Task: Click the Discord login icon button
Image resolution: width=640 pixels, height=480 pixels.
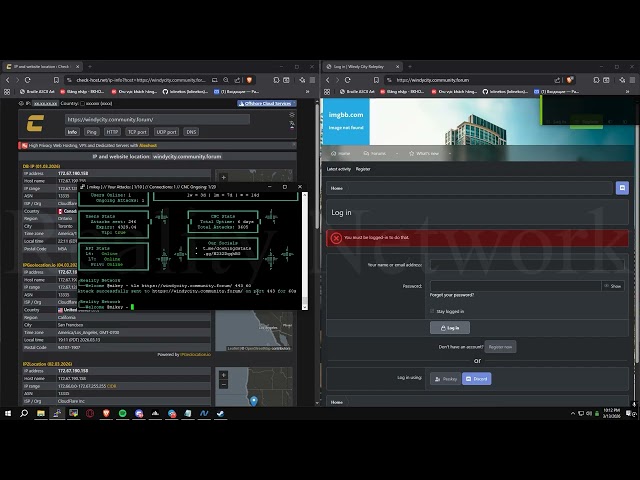Action: pyautogui.click(x=476, y=378)
